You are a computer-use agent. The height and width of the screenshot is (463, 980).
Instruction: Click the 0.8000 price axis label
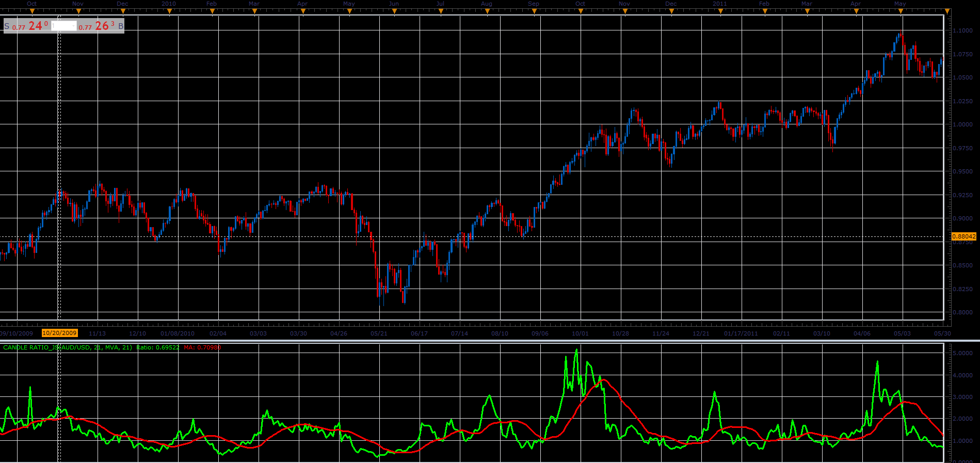click(x=963, y=312)
